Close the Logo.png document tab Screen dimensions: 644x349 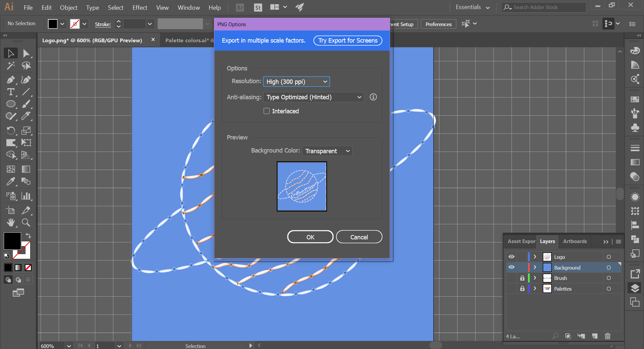[x=153, y=40]
